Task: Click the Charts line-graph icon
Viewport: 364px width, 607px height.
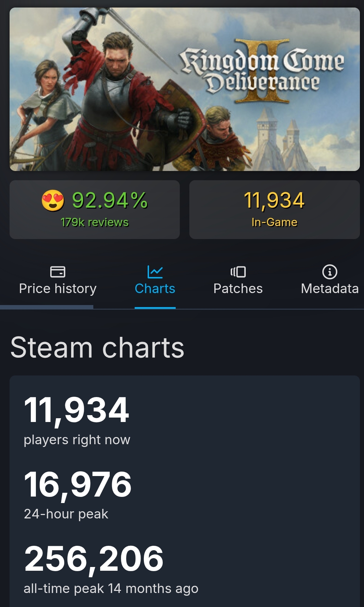Action: tap(155, 272)
